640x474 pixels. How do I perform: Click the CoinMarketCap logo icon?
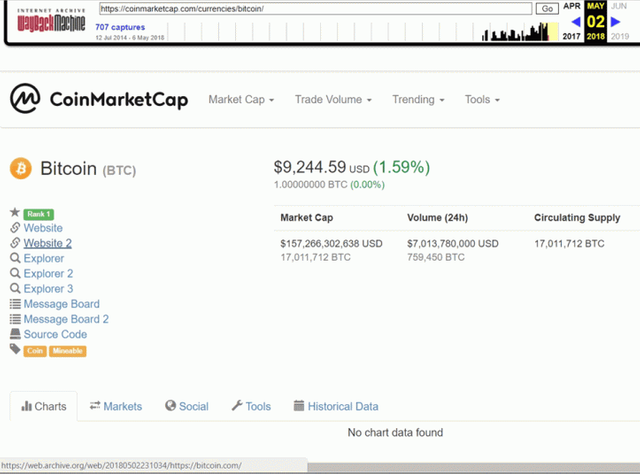[x=25, y=98]
